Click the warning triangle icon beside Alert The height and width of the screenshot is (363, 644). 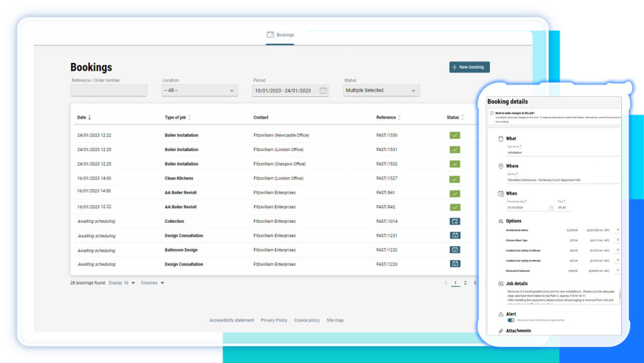point(500,314)
